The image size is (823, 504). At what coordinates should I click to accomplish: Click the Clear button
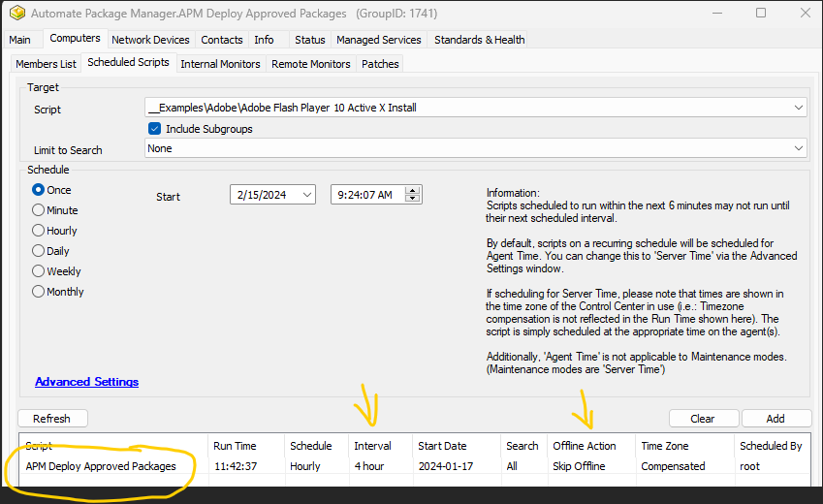point(703,419)
